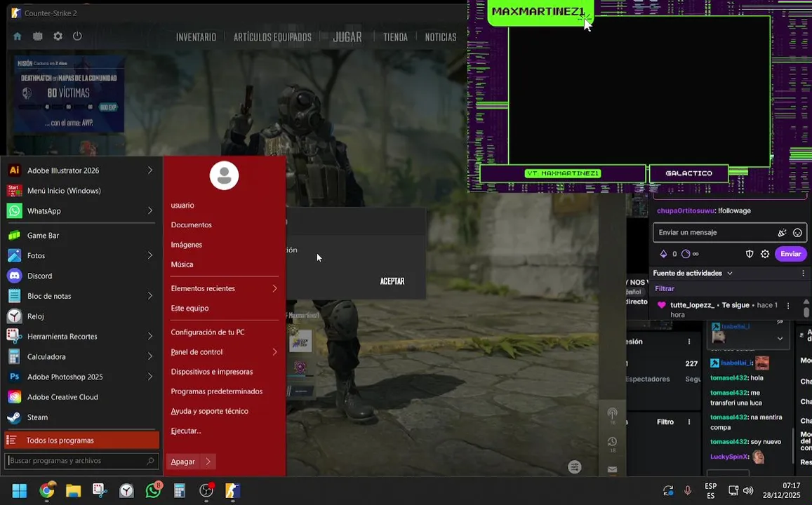Switch to the INVENTARIO tab
This screenshot has width=812, height=505.
pyautogui.click(x=196, y=37)
